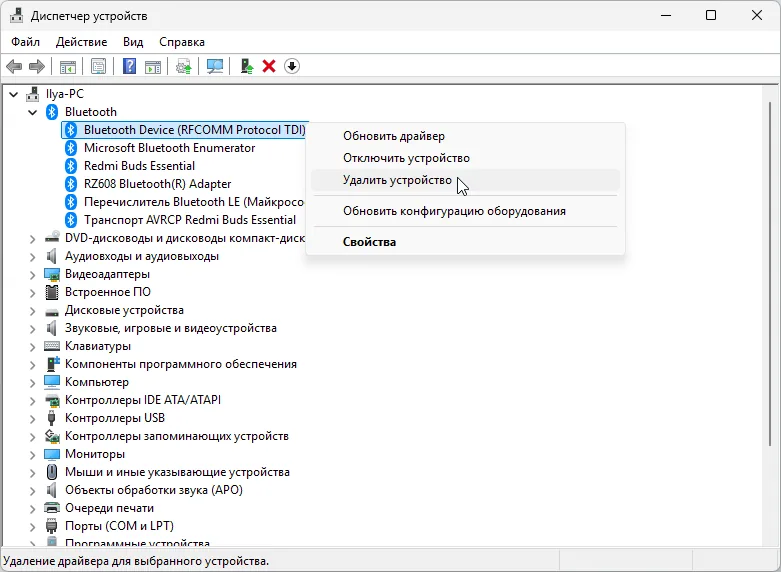Click the Forward arrow toolbar icon
This screenshot has height=572, width=781.
coord(37,66)
